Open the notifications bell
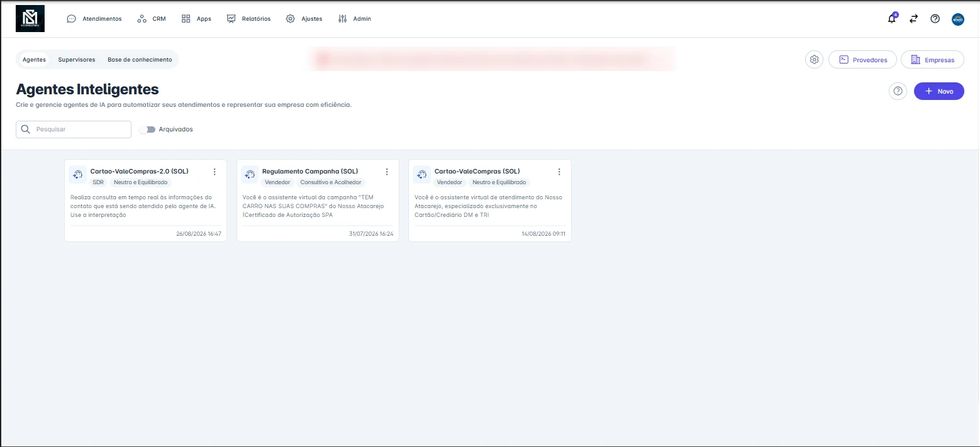Viewport: 980px width, 447px height. [892, 19]
